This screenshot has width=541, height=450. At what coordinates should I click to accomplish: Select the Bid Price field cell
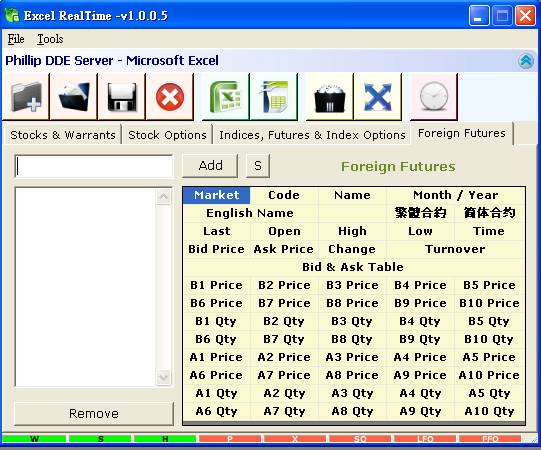[216, 249]
